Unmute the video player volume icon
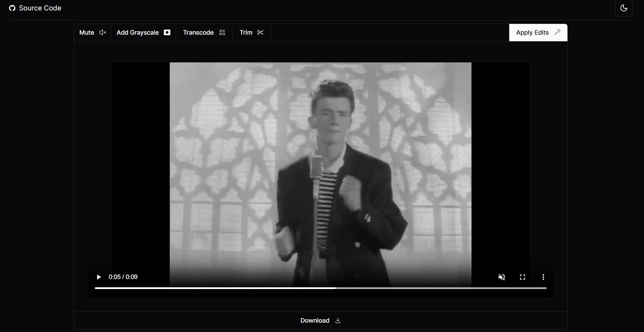Viewport: 644px width, 332px height. point(502,277)
